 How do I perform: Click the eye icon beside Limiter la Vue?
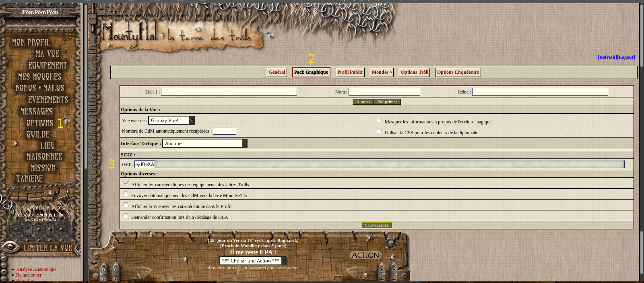10,246
